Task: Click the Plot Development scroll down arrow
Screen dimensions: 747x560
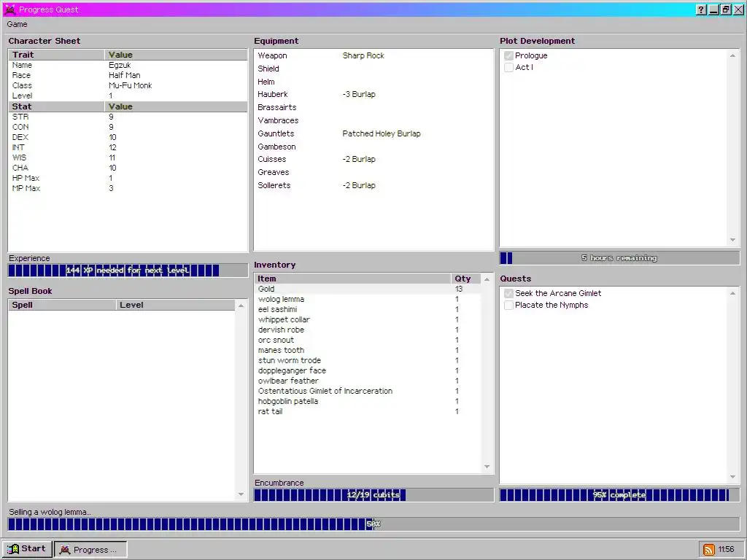Action: [x=732, y=240]
